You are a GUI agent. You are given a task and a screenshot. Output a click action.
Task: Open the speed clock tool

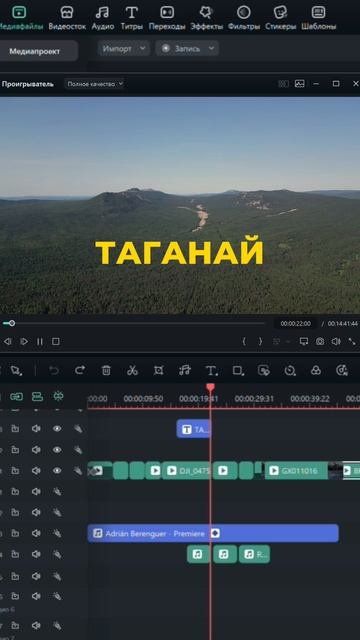point(290,371)
